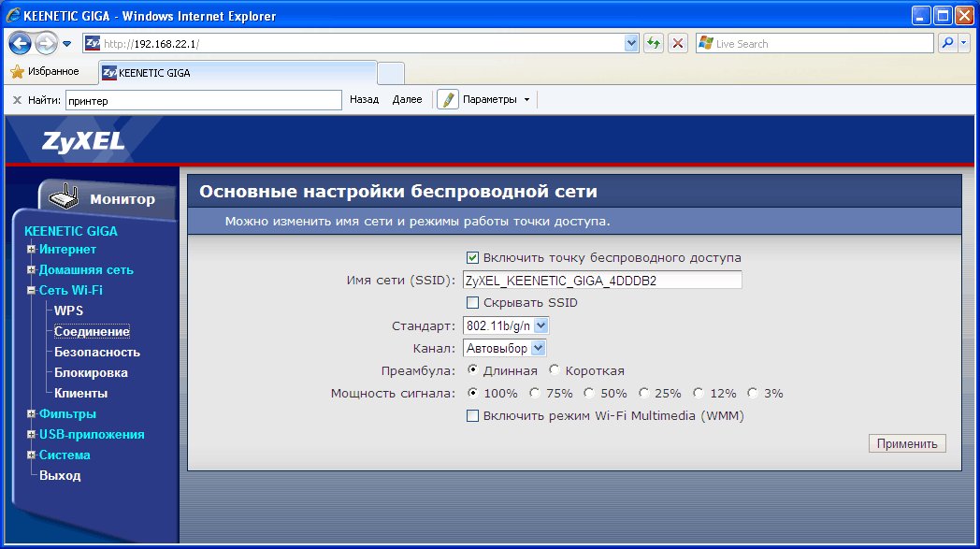Open the address bar history dropdown

tap(631, 43)
